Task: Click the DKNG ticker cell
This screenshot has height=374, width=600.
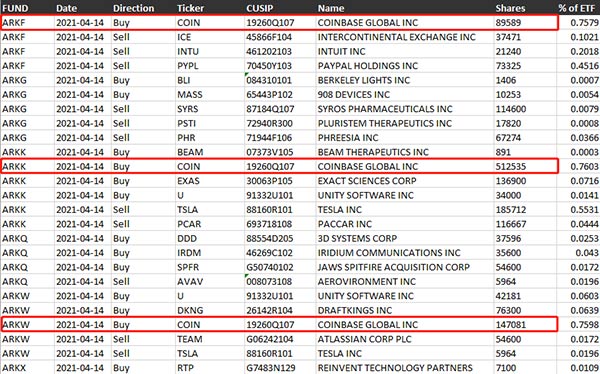Action: click(x=210, y=310)
